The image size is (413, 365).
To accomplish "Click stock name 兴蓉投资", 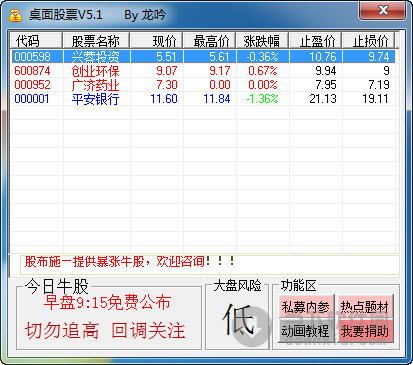I will (95, 57).
